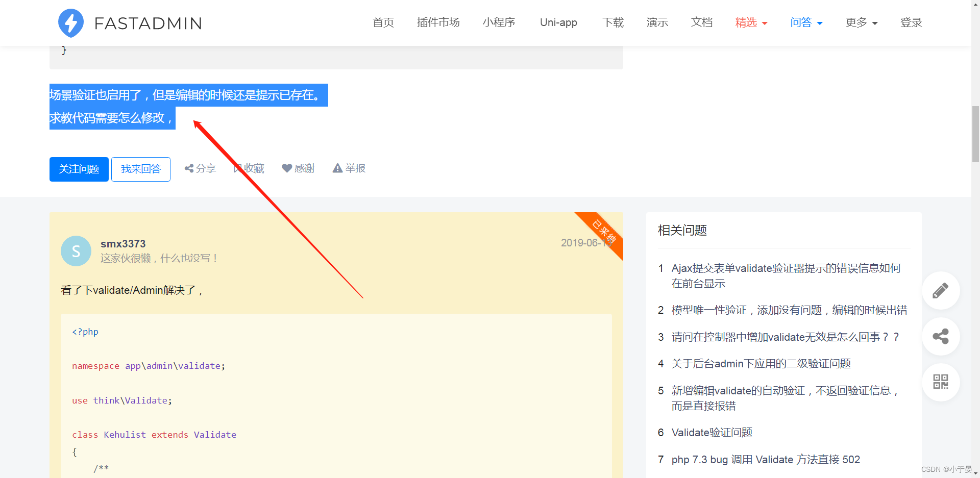Open the floating pencil edit icon
980x478 pixels.
[941, 290]
